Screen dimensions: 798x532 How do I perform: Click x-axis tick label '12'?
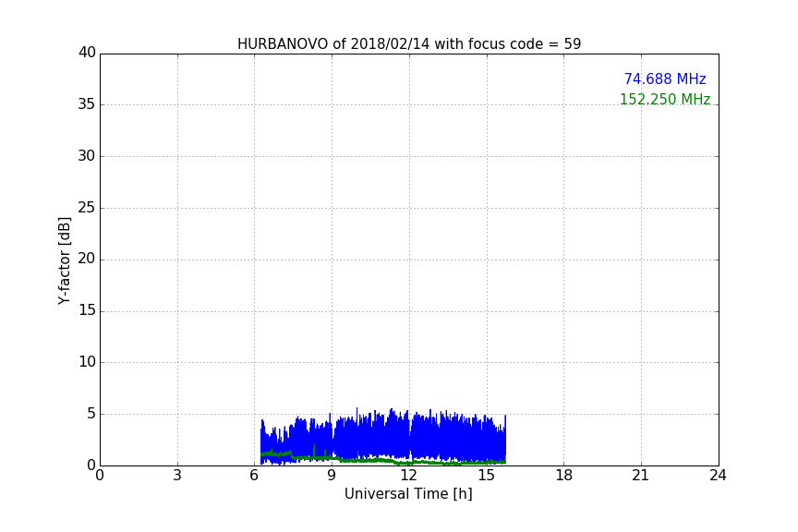[x=408, y=476]
